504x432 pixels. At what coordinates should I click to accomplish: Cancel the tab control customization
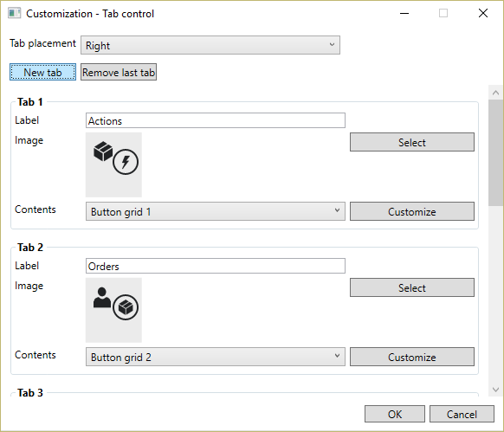[x=462, y=414]
